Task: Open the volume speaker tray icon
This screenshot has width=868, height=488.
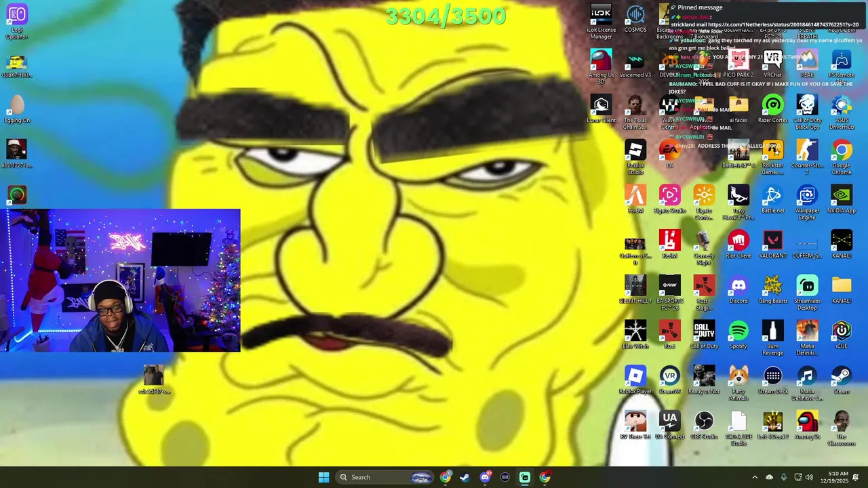Action: pos(809,477)
